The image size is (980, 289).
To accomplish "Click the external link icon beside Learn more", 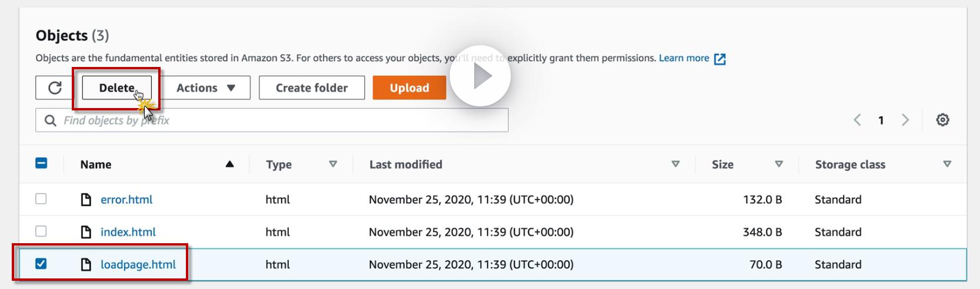I will point(719,59).
